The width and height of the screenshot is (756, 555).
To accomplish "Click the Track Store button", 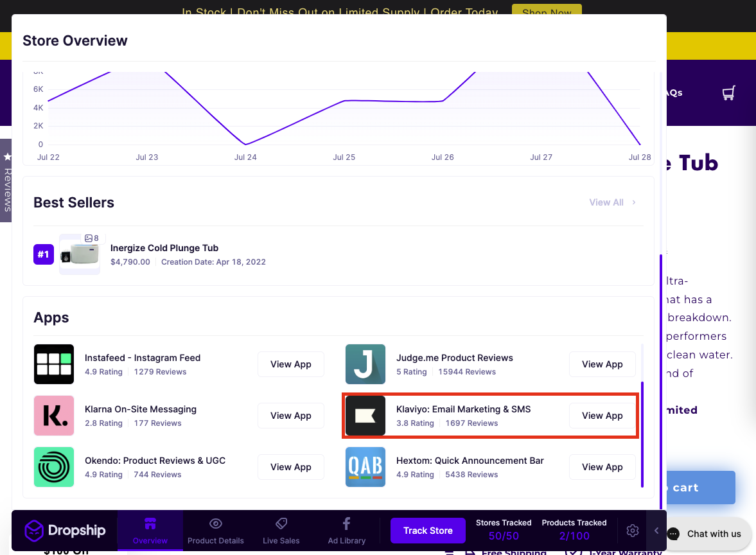I will pos(428,531).
